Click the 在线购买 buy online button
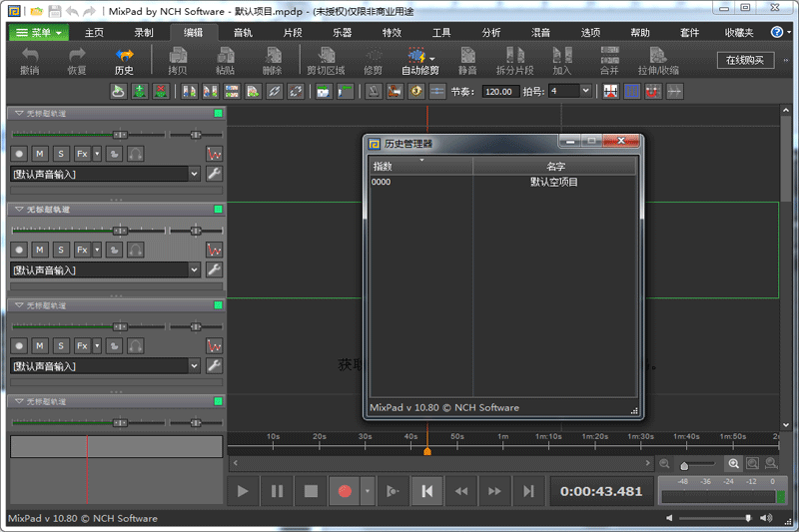The height and width of the screenshot is (532, 799). click(745, 60)
